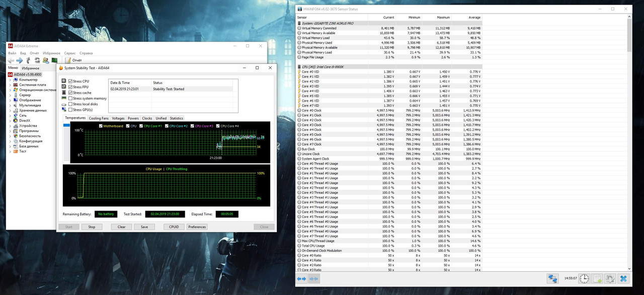
Task: Enable Stress local disks checkbox
Action: (70, 104)
